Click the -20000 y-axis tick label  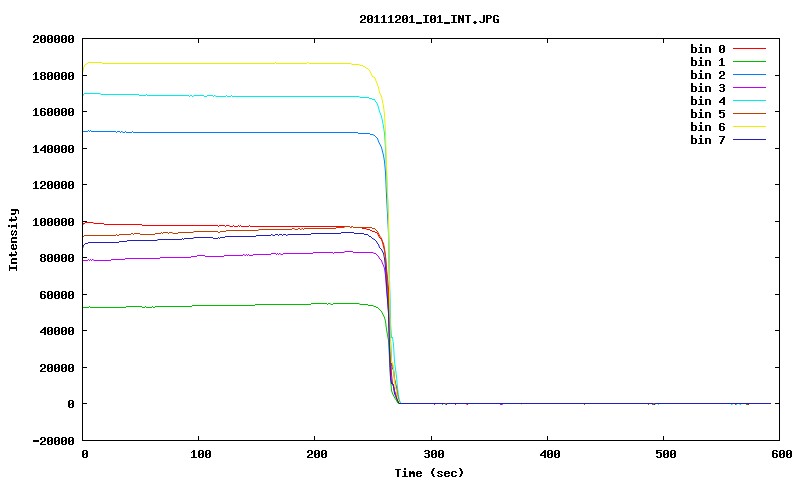53,441
